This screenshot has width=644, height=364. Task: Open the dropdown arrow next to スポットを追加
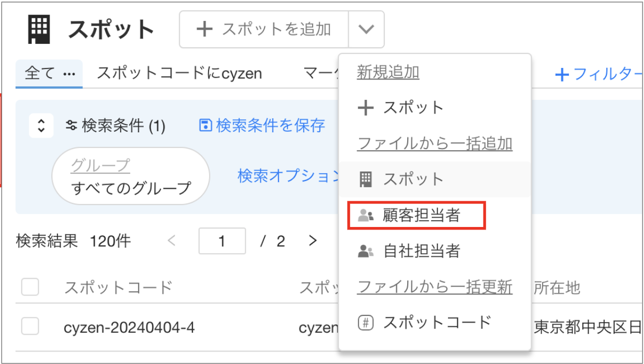click(366, 29)
